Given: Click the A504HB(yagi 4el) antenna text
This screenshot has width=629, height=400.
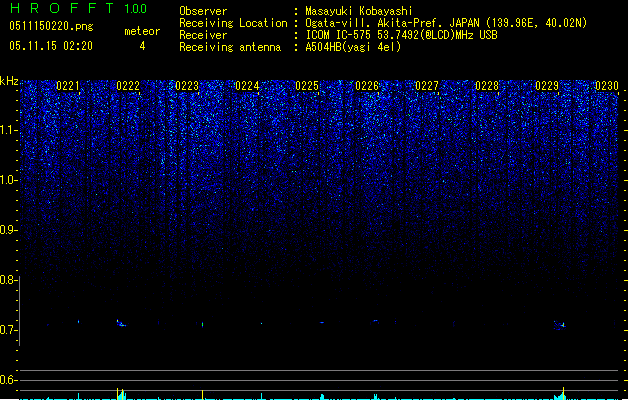Looking at the screenshot, I should coord(353,47).
